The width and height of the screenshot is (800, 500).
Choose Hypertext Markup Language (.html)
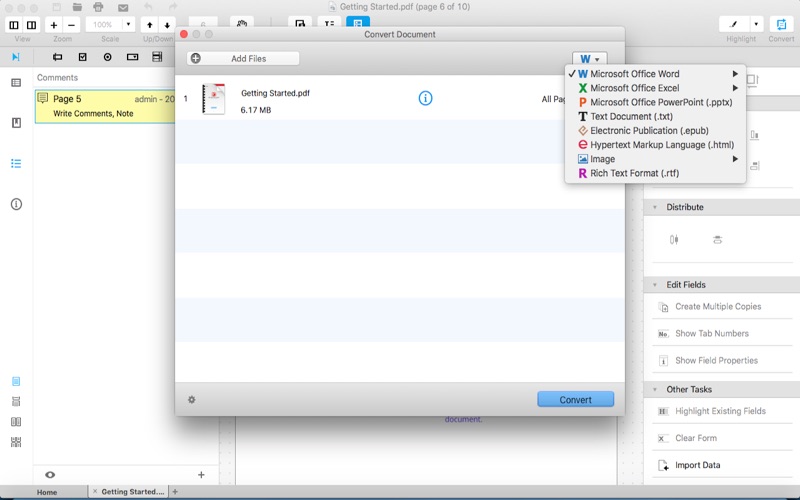(x=655, y=145)
